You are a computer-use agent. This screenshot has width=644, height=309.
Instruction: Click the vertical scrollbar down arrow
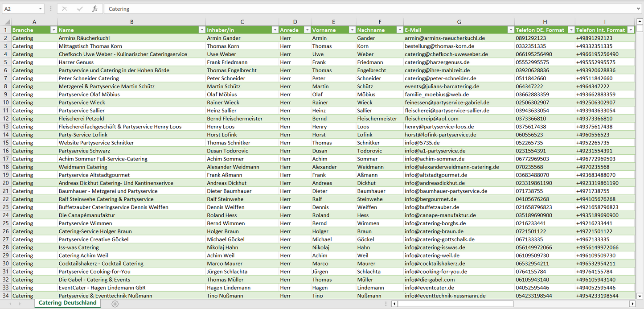pyautogui.click(x=640, y=295)
